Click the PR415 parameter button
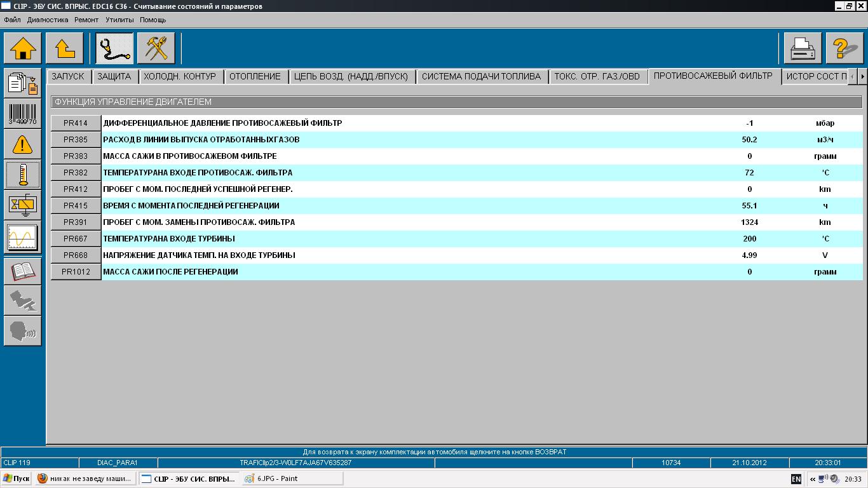868x488 pixels. click(x=76, y=206)
